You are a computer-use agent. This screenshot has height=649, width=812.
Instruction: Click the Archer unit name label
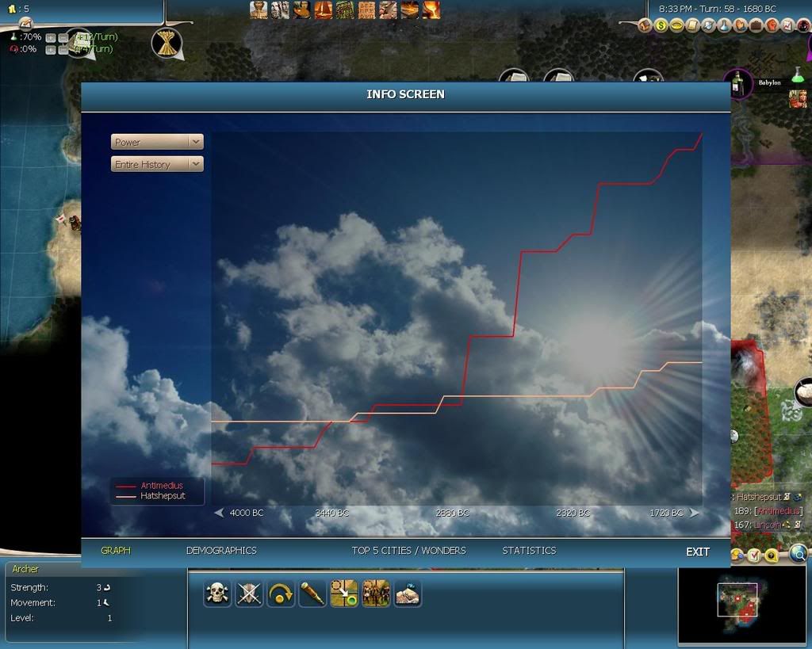[x=25, y=569]
